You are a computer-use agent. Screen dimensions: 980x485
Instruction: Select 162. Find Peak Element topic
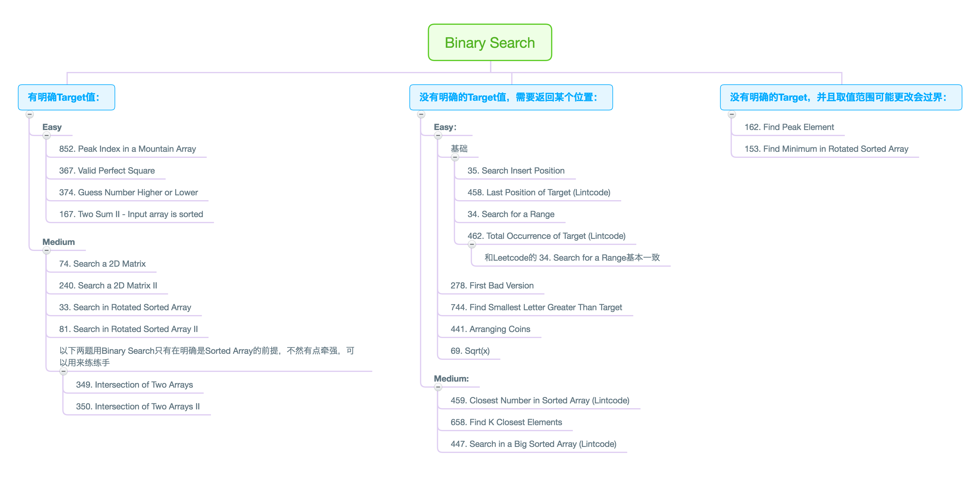tap(789, 127)
